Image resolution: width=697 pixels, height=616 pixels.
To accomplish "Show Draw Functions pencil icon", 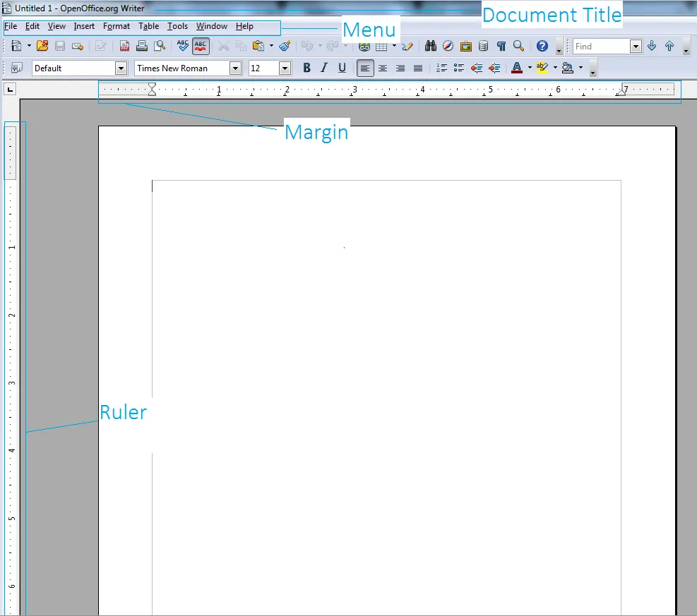I will click(407, 46).
